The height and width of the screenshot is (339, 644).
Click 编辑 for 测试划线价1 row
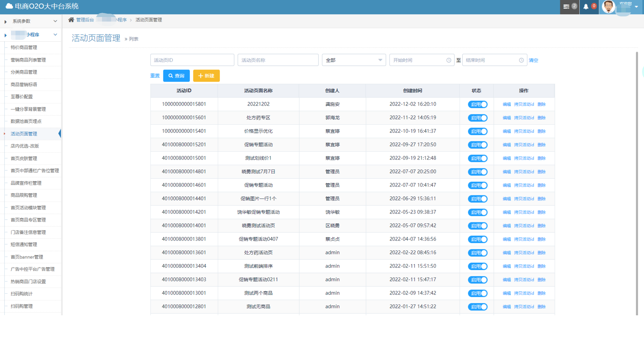506,158
